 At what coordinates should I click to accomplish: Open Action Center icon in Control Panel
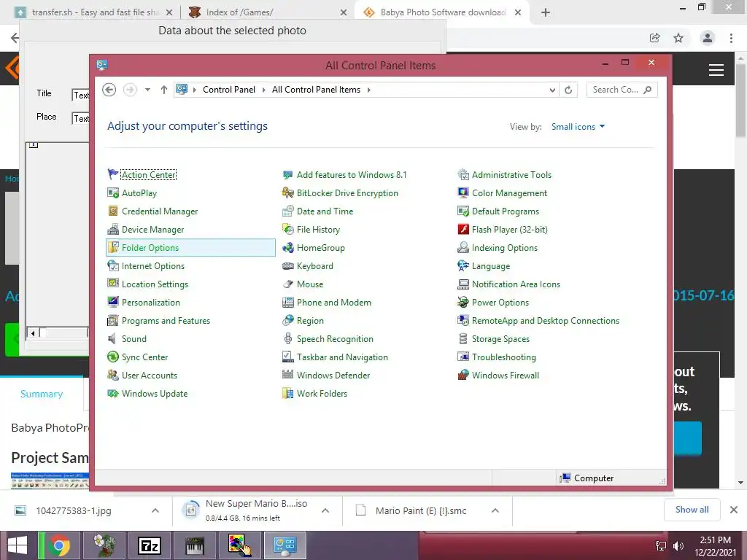pos(113,174)
